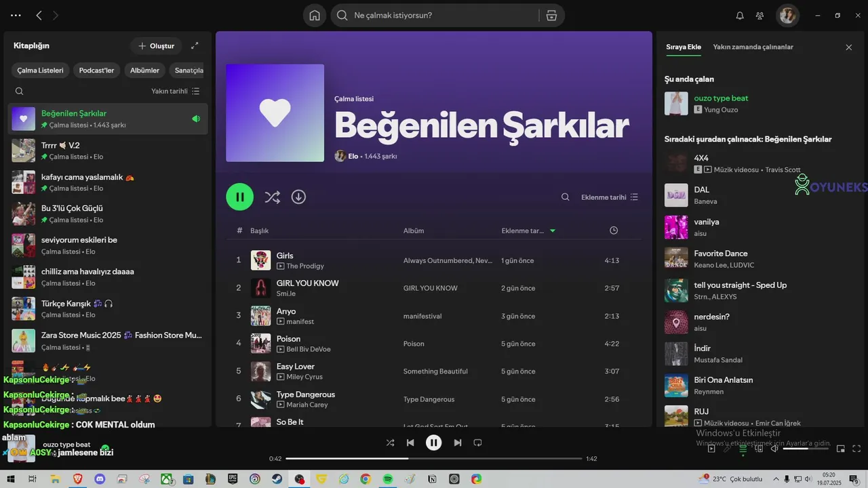Enter full screen mode icon
The height and width of the screenshot is (488, 868).
[856, 448]
